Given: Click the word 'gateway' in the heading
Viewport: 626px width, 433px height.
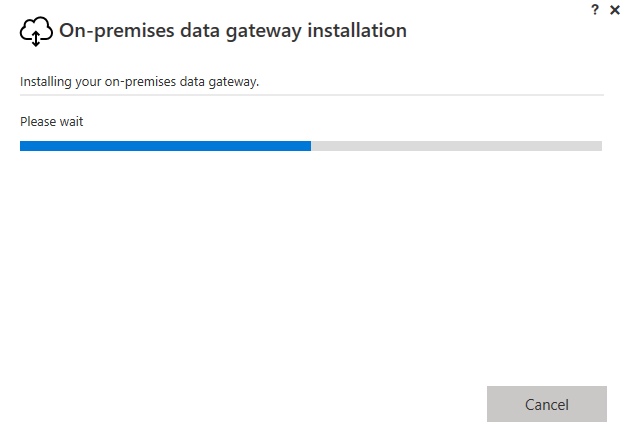Looking at the screenshot, I should 263,32.
